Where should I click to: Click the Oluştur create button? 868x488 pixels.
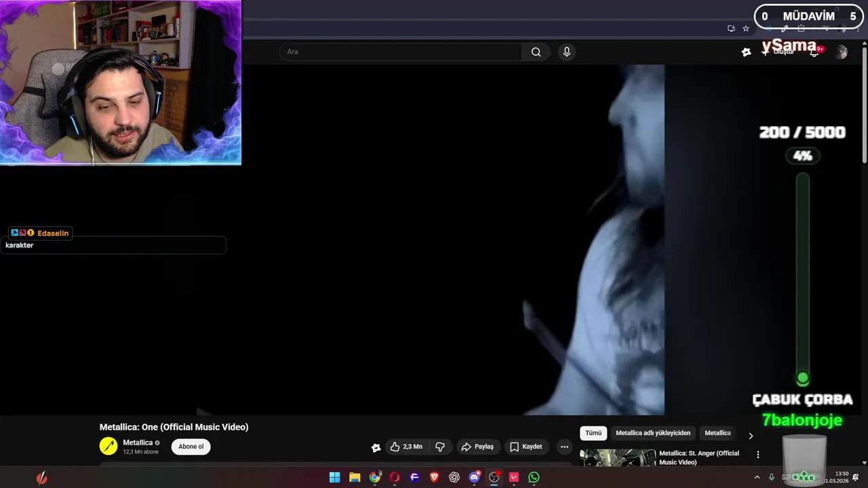pyautogui.click(x=778, y=52)
